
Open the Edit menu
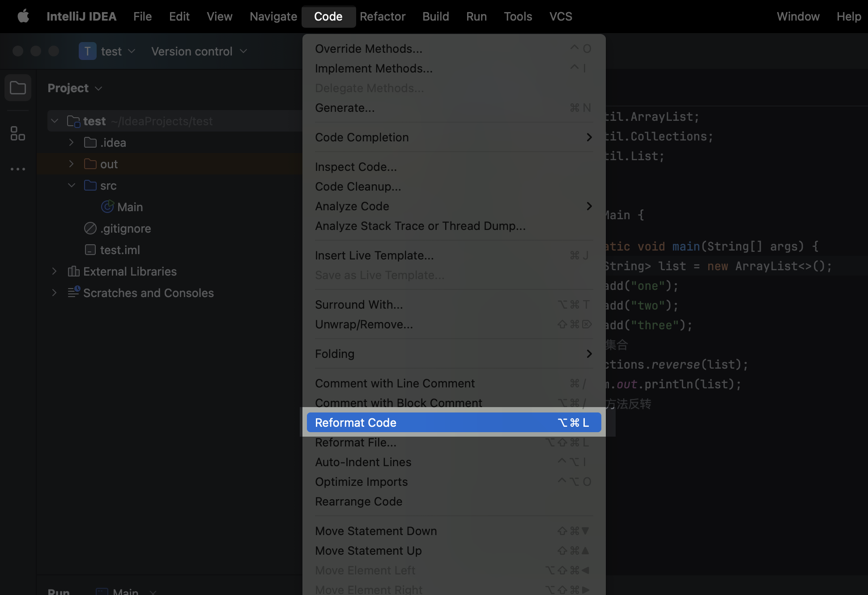tap(179, 17)
